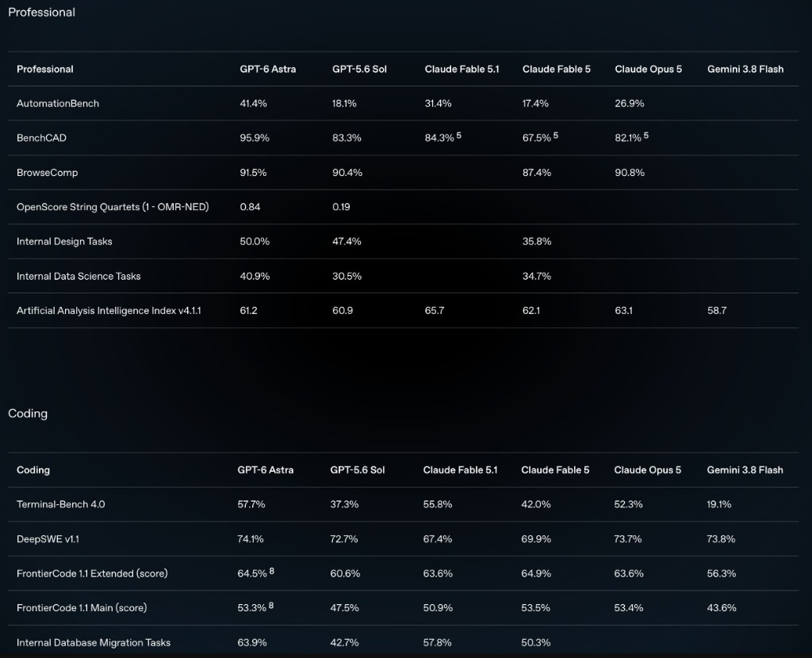The width and height of the screenshot is (812, 658).
Task: Click BrowseComp value 87.4%
Action: coord(537,173)
